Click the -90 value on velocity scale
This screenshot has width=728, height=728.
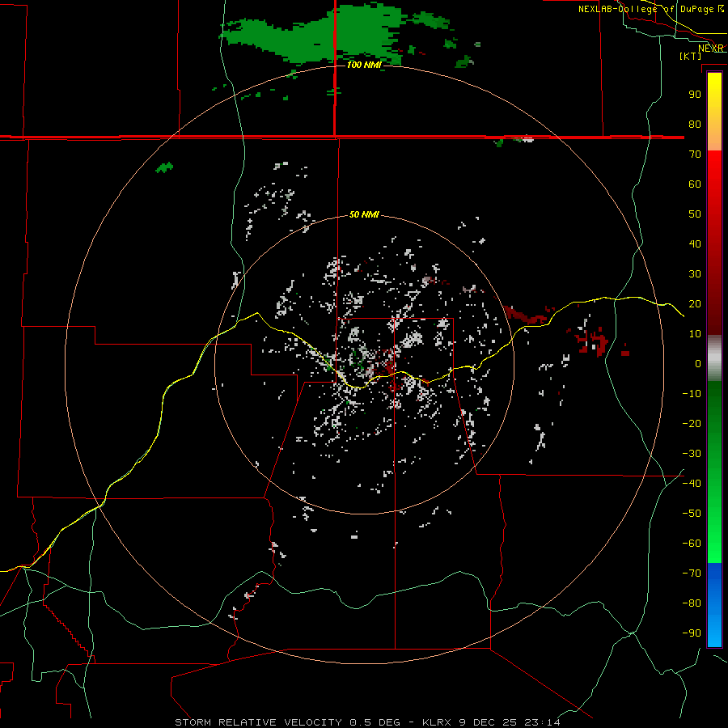pos(692,633)
